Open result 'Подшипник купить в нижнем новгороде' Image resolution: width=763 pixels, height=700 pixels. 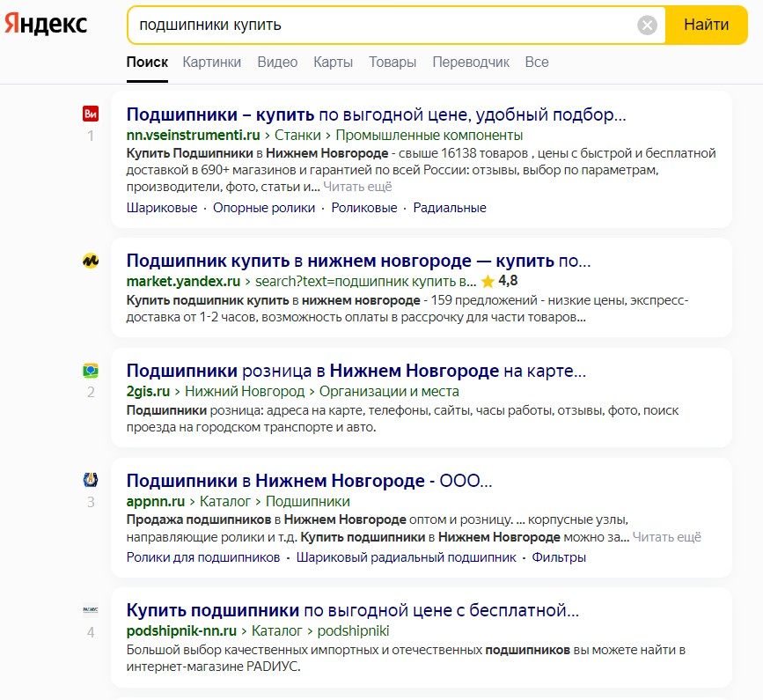(359, 262)
